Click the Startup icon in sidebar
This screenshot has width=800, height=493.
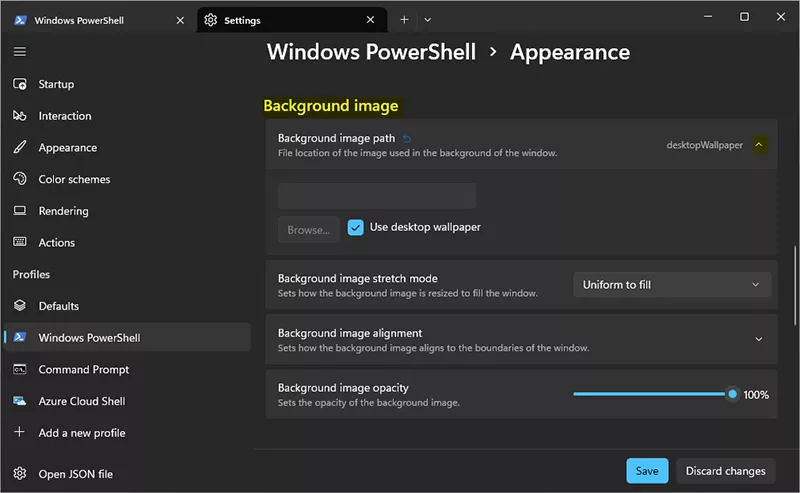click(19, 84)
